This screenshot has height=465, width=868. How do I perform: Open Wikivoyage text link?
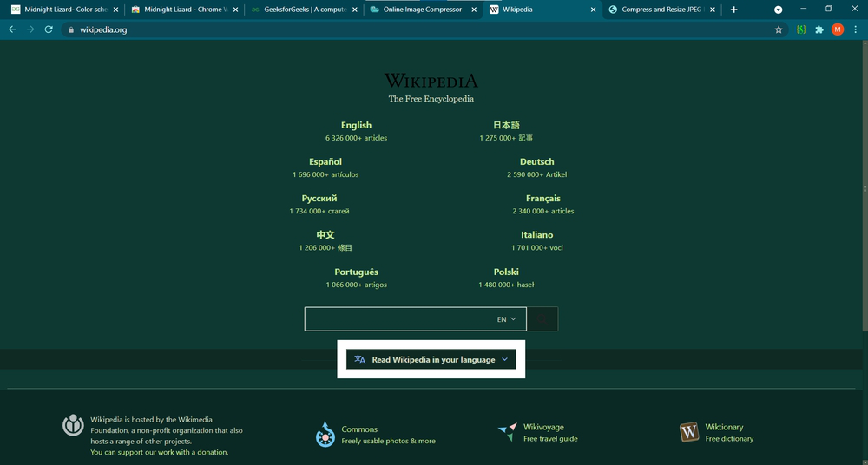544,427
